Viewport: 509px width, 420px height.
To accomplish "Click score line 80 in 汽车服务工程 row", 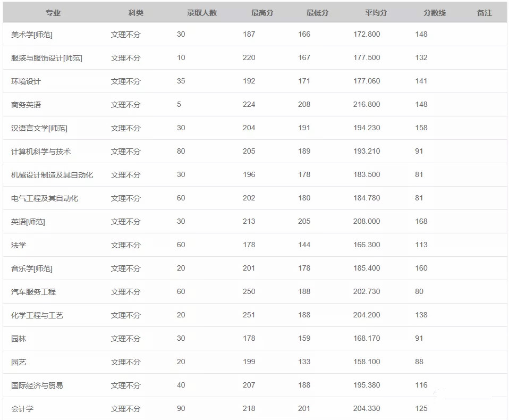I will [419, 291].
